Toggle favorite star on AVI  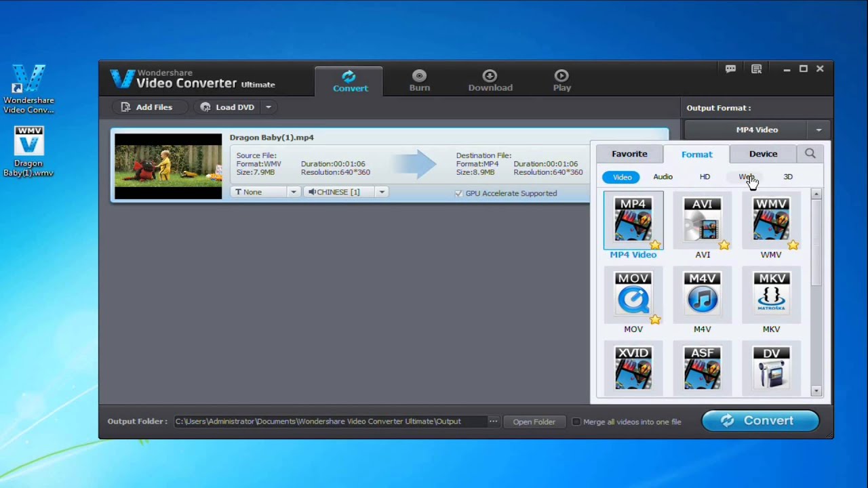click(x=724, y=245)
